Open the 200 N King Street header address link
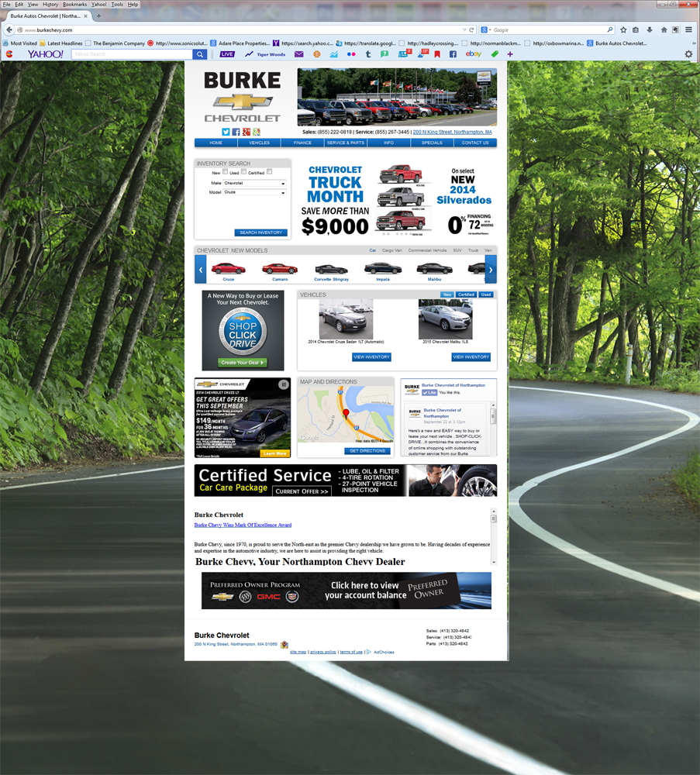This screenshot has width=700, height=775. pyautogui.click(x=453, y=132)
